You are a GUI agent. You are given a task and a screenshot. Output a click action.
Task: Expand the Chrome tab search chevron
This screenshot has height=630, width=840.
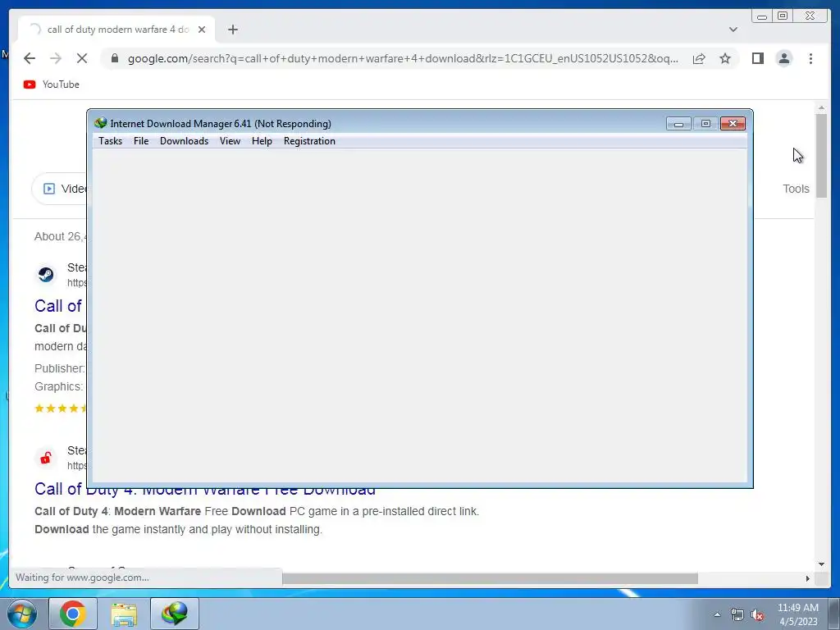coord(733,30)
